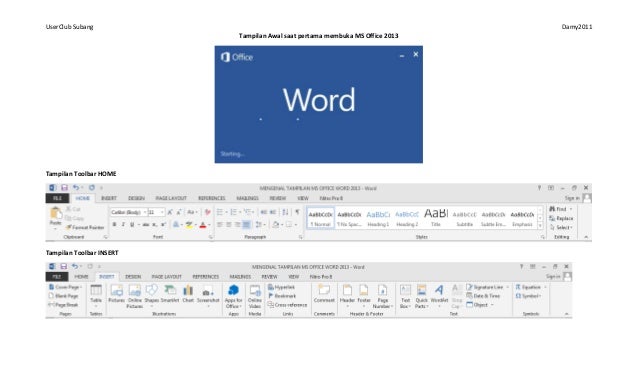This screenshot has height=388, width=638.
Task: Open the Calibri (Body) font name dropdown
Action: pos(144,212)
